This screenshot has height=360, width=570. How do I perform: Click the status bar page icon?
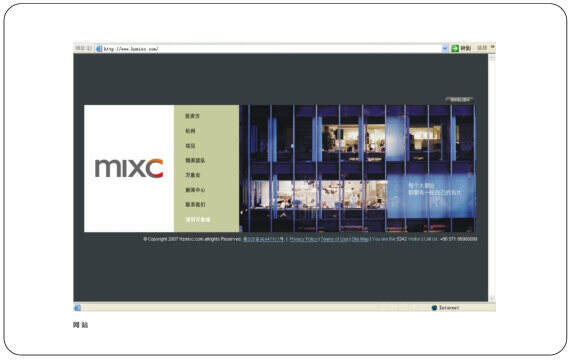click(77, 308)
